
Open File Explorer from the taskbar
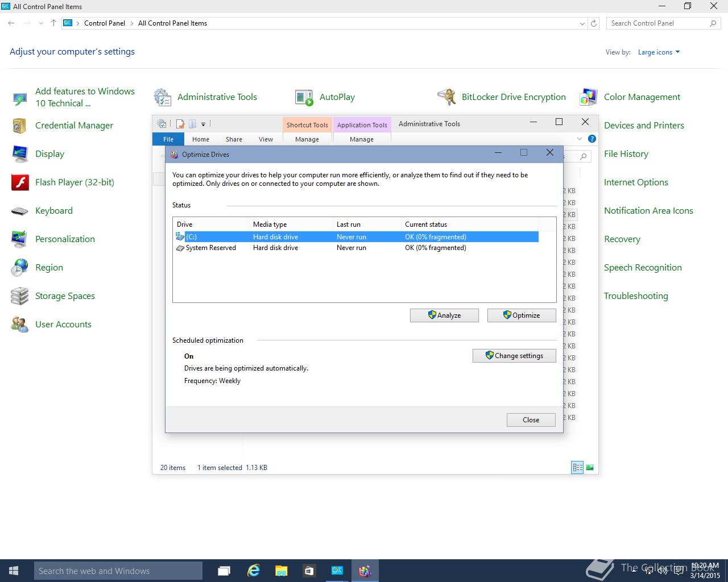(x=281, y=571)
